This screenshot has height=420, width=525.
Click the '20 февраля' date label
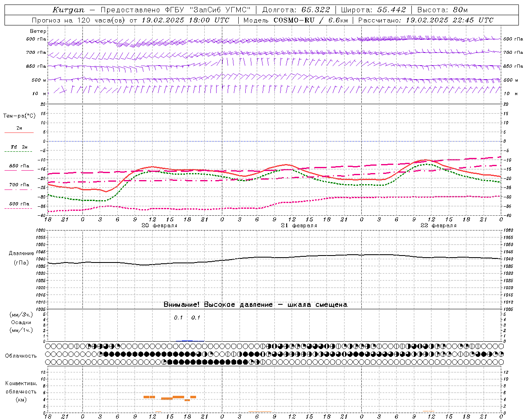159,226
